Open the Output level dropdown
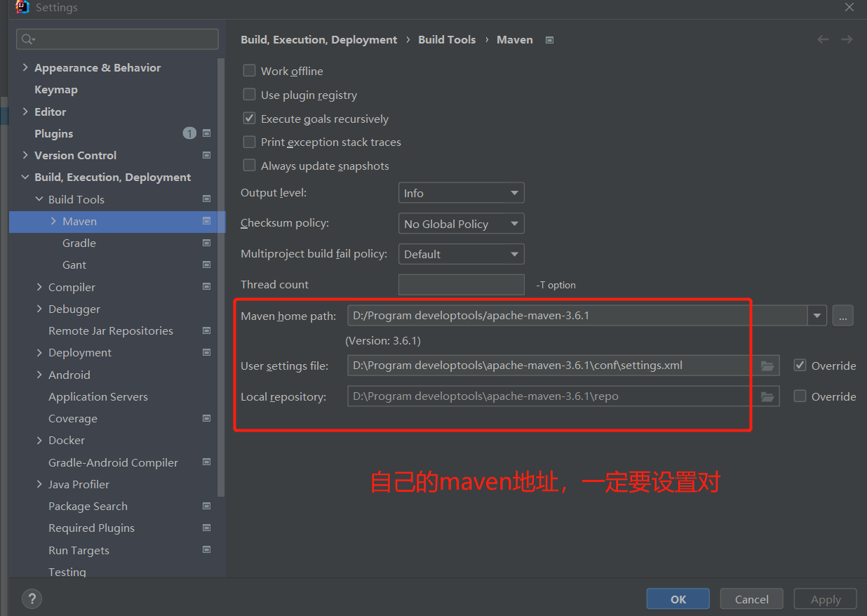The width and height of the screenshot is (867, 616). [461, 193]
